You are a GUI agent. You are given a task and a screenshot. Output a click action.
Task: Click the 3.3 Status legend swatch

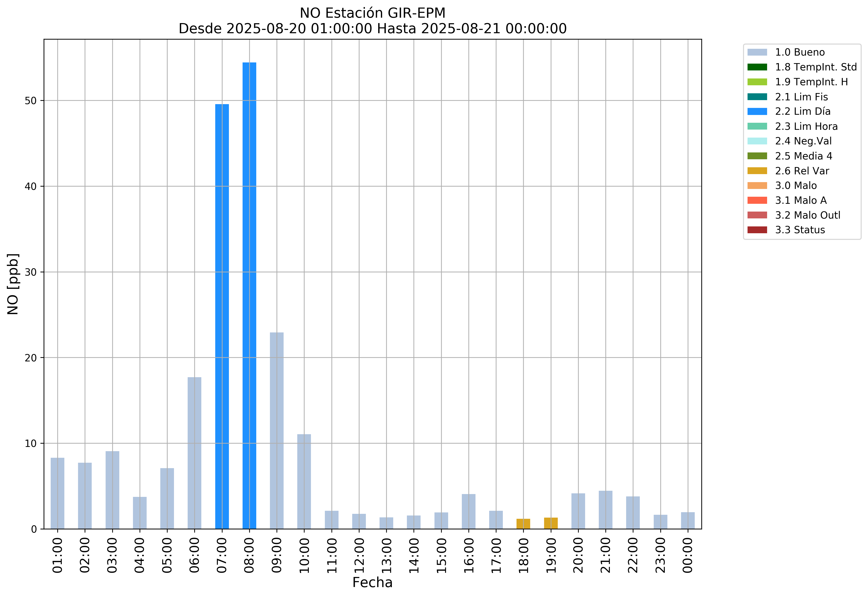click(x=757, y=230)
